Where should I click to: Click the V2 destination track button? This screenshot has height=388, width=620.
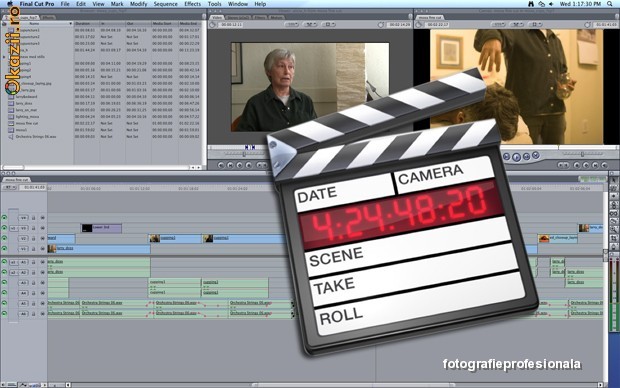pos(23,238)
